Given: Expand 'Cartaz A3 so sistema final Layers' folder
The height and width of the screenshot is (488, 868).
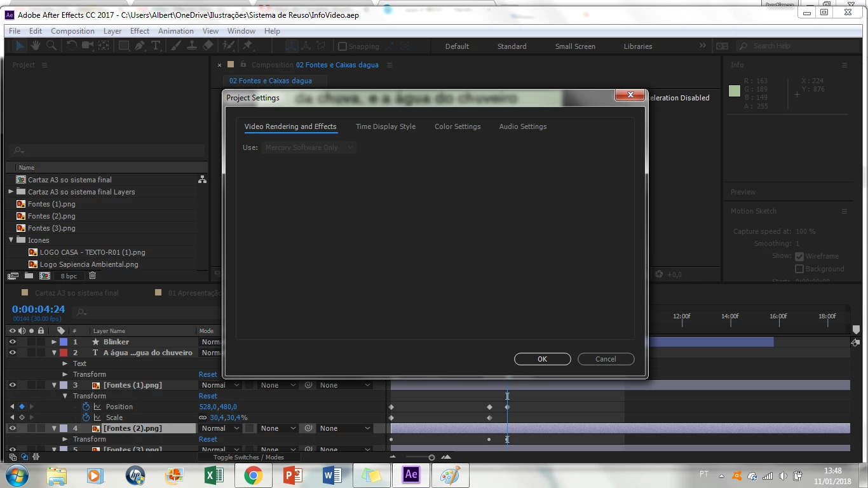Looking at the screenshot, I should pyautogui.click(x=11, y=191).
